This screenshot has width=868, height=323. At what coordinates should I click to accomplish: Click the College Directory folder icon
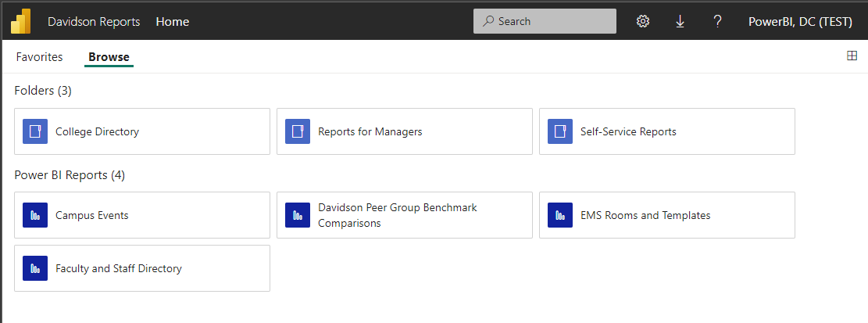click(x=35, y=131)
